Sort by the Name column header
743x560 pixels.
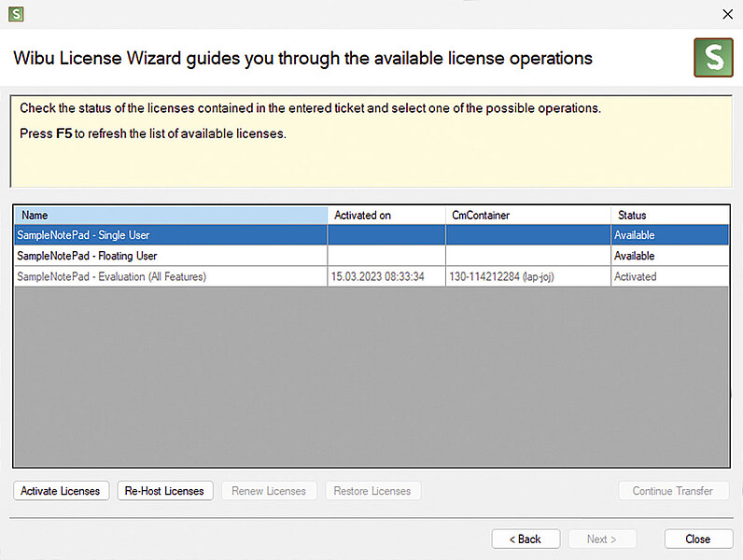tap(171, 215)
